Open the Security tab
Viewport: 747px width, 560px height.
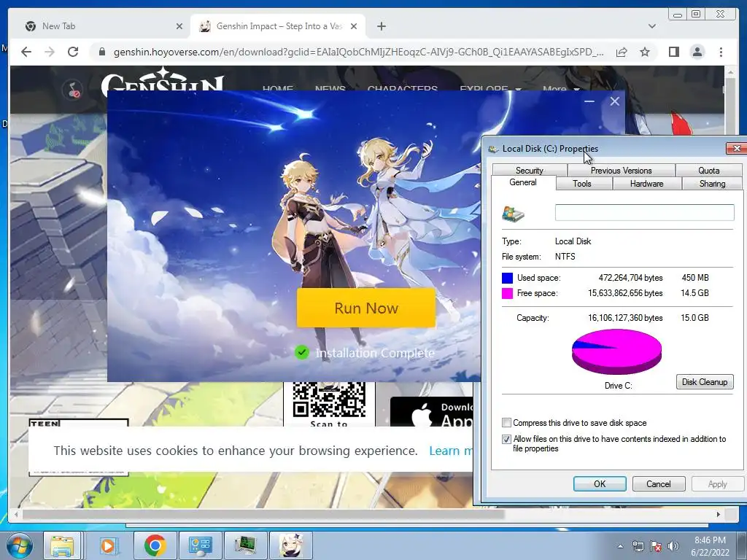[x=530, y=170]
